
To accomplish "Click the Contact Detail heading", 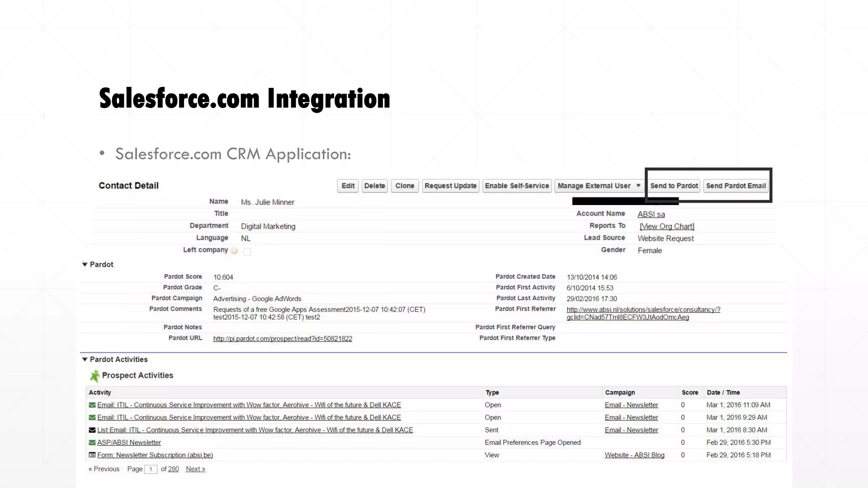I will tap(128, 186).
